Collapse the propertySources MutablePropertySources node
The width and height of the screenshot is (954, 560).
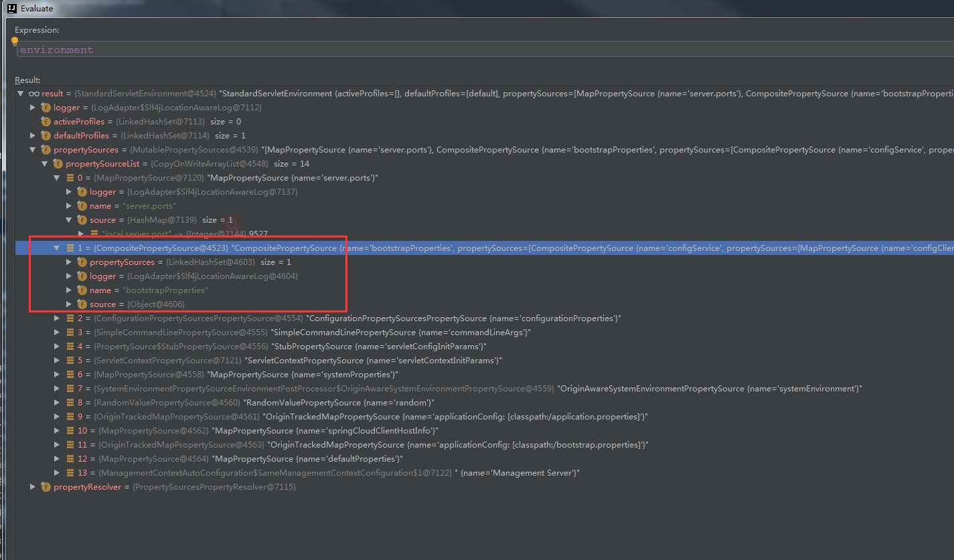point(33,150)
